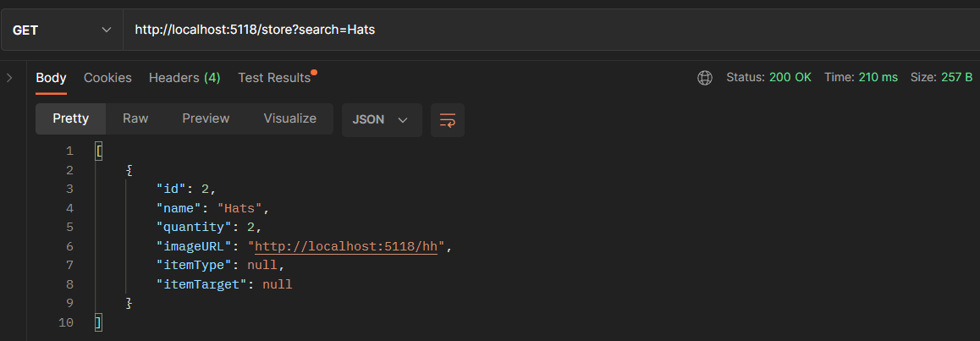Click the "imageURL" key
Screen dimensions: 980x341
(x=194, y=247)
